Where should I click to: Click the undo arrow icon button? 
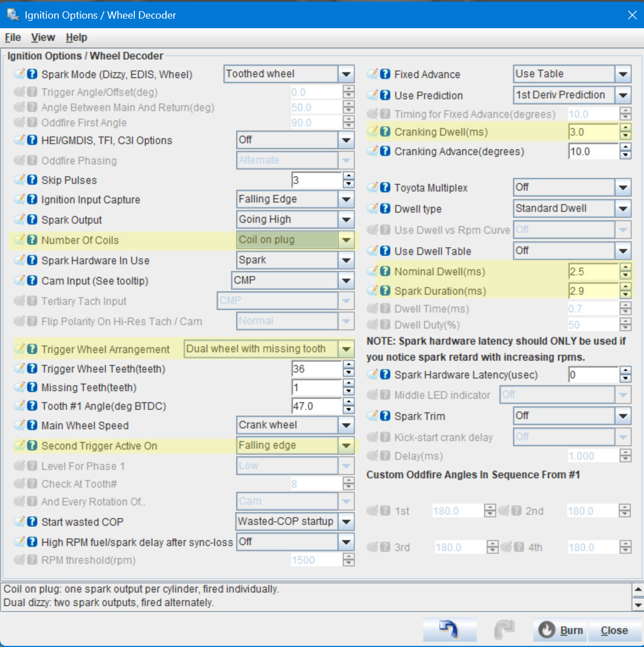pyautogui.click(x=449, y=630)
